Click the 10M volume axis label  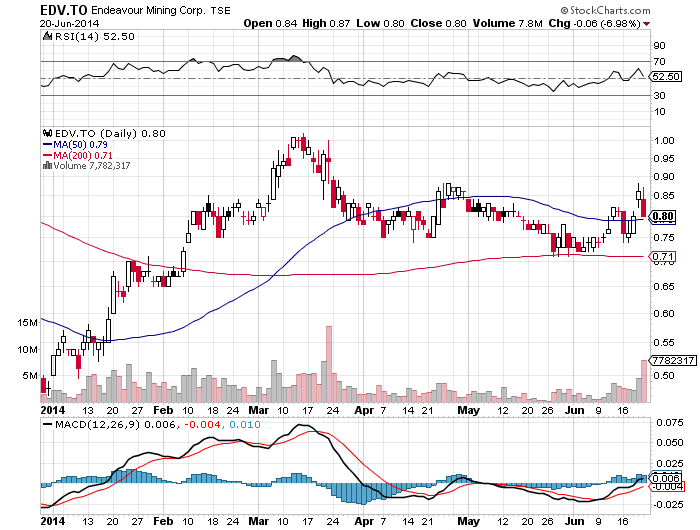28,349
